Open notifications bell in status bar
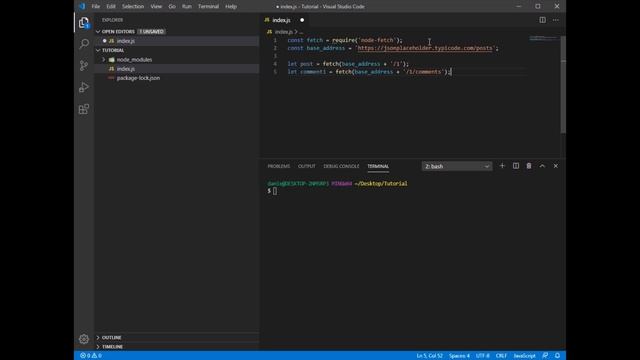640x360 pixels. [x=557, y=356]
